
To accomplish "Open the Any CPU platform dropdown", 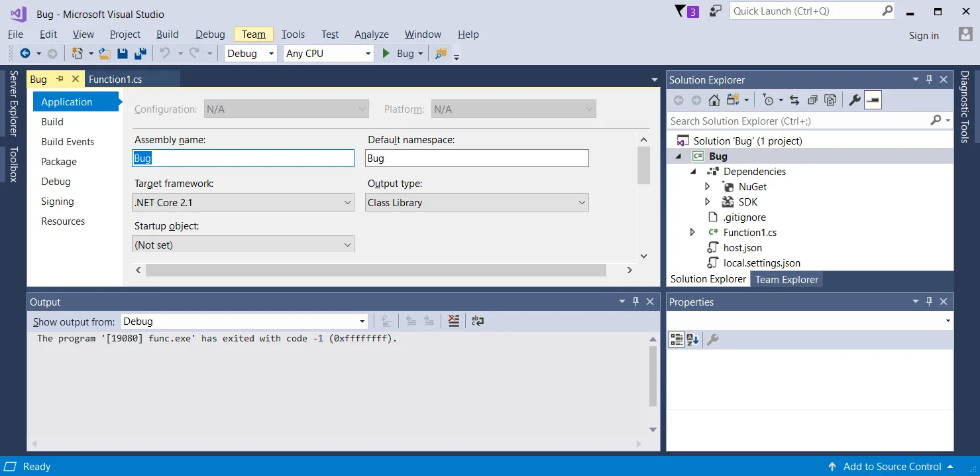I will pos(329,54).
